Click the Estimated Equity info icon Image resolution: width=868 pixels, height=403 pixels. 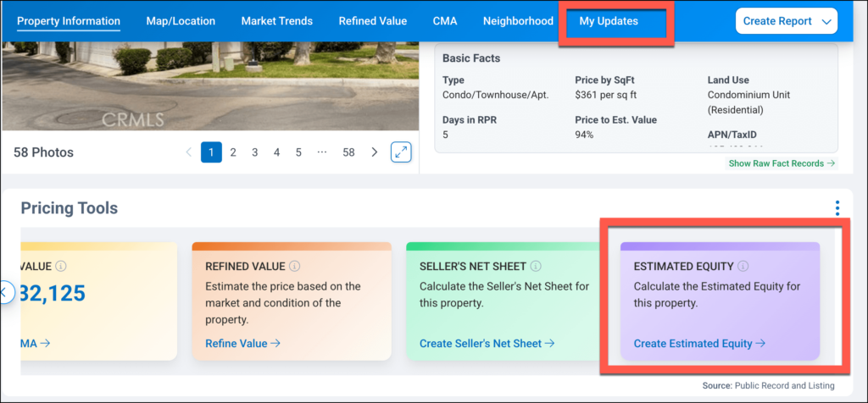pyautogui.click(x=742, y=266)
